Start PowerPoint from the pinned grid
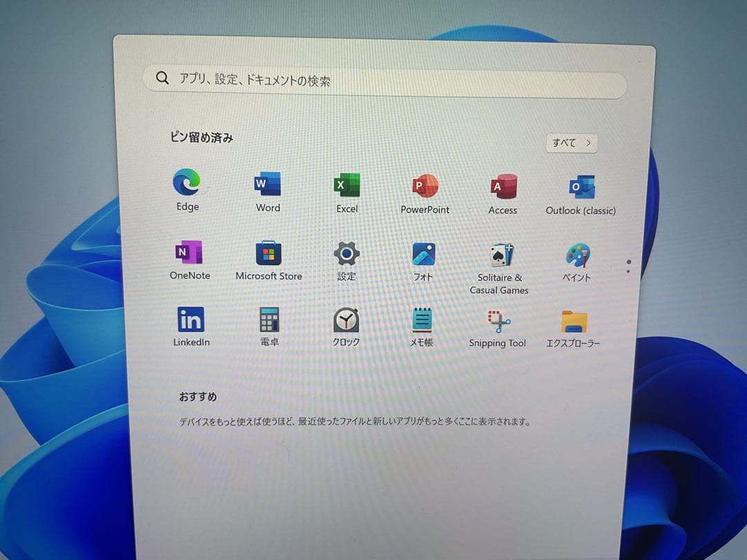Image resolution: width=747 pixels, height=560 pixels. click(425, 186)
